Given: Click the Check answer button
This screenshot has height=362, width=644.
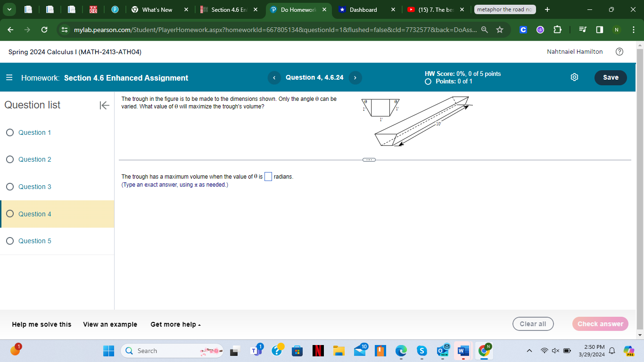Looking at the screenshot, I should pyautogui.click(x=600, y=324).
